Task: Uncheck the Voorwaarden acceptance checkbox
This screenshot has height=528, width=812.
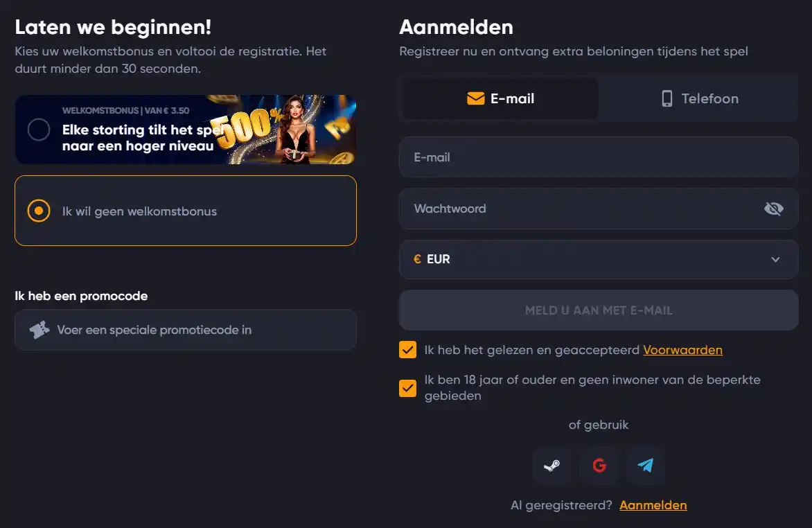Action: pyautogui.click(x=407, y=350)
